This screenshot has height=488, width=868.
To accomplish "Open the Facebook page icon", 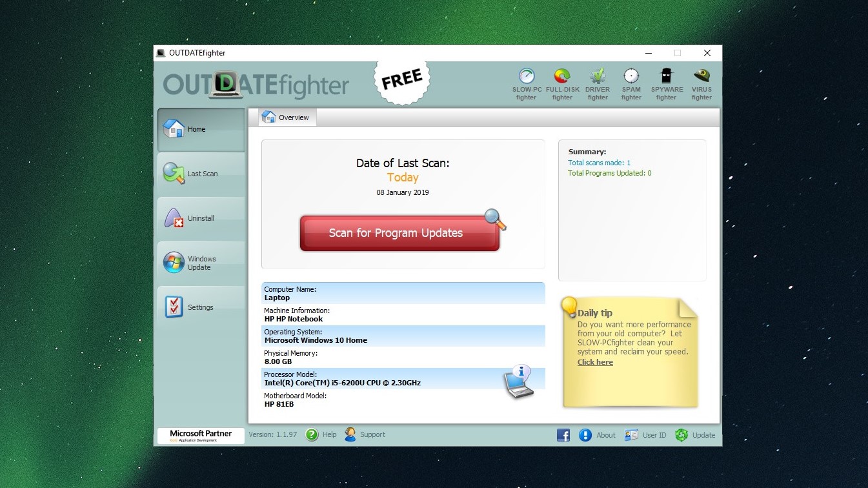I will pyautogui.click(x=563, y=436).
